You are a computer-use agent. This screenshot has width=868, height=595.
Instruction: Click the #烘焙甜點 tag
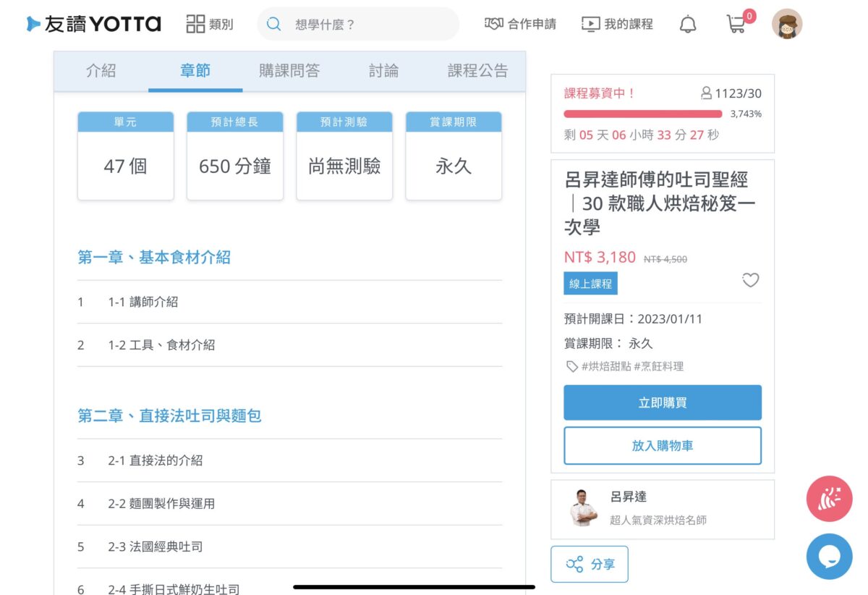606,366
